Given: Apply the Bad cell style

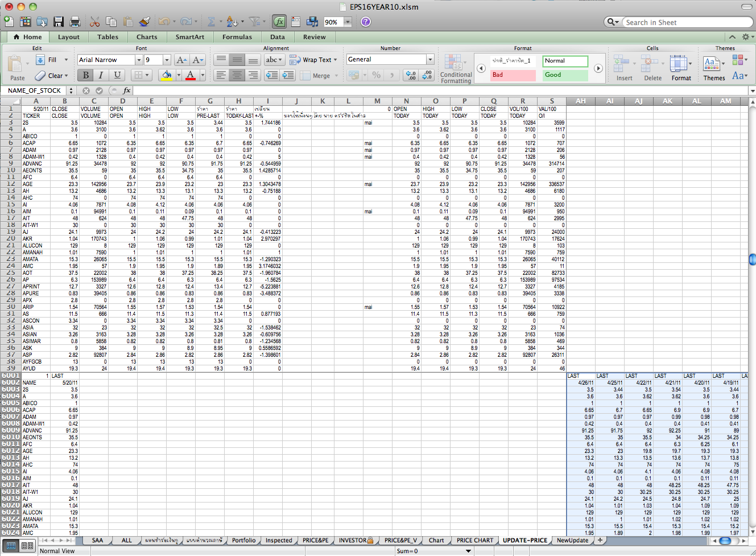Looking at the screenshot, I should 513,75.
